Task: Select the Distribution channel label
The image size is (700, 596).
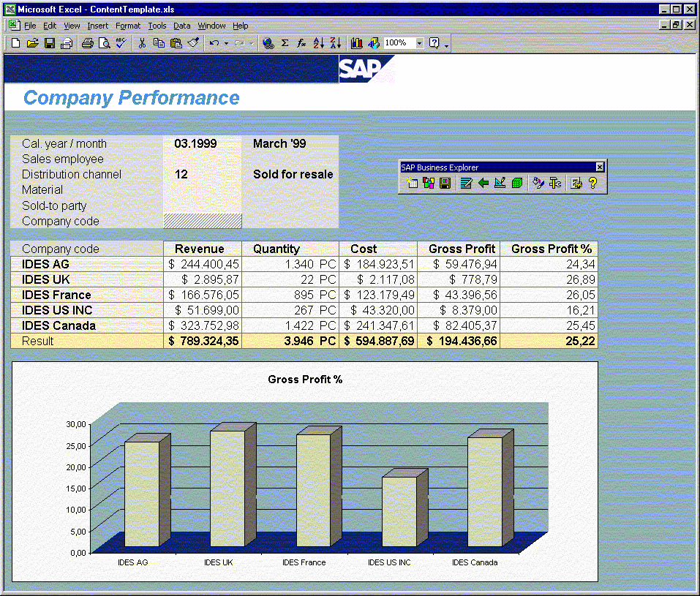Action: point(72,174)
